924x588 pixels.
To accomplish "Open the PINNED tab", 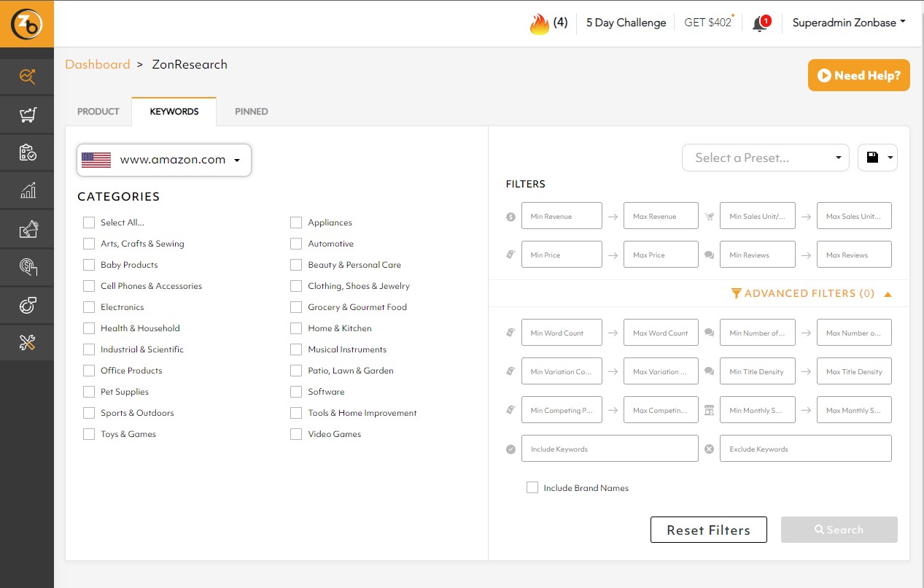I will [251, 111].
